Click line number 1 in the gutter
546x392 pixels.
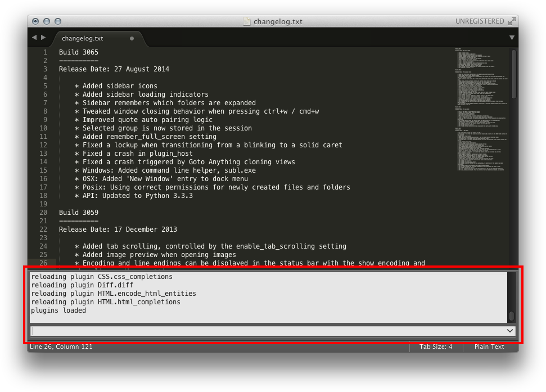(45, 52)
